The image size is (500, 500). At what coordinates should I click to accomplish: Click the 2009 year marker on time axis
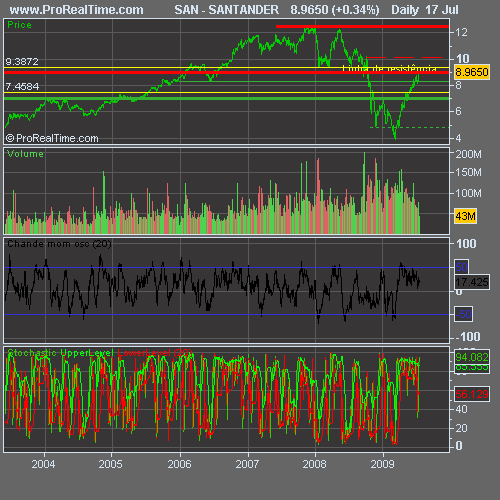tap(382, 464)
